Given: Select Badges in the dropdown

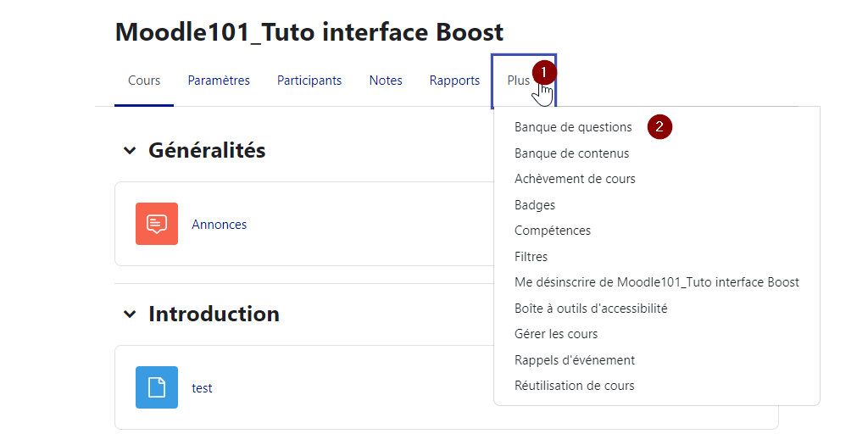Looking at the screenshot, I should (x=535, y=205).
